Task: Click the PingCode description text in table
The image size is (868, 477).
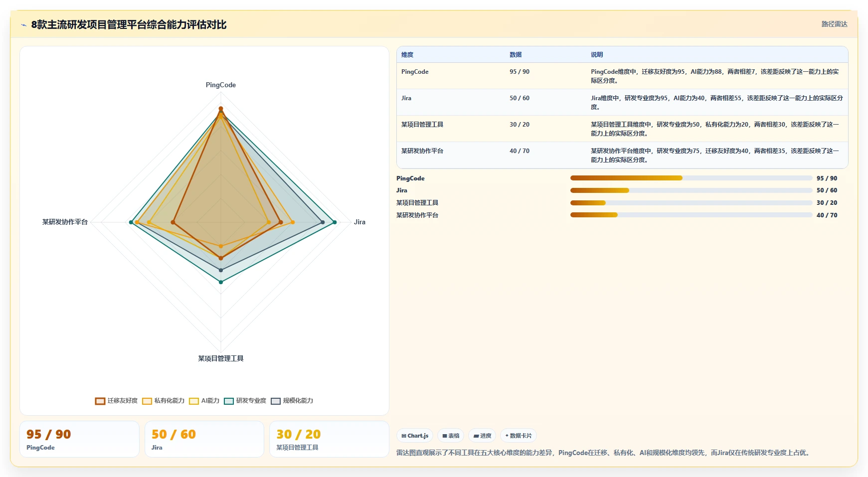Action: click(x=715, y=76)
